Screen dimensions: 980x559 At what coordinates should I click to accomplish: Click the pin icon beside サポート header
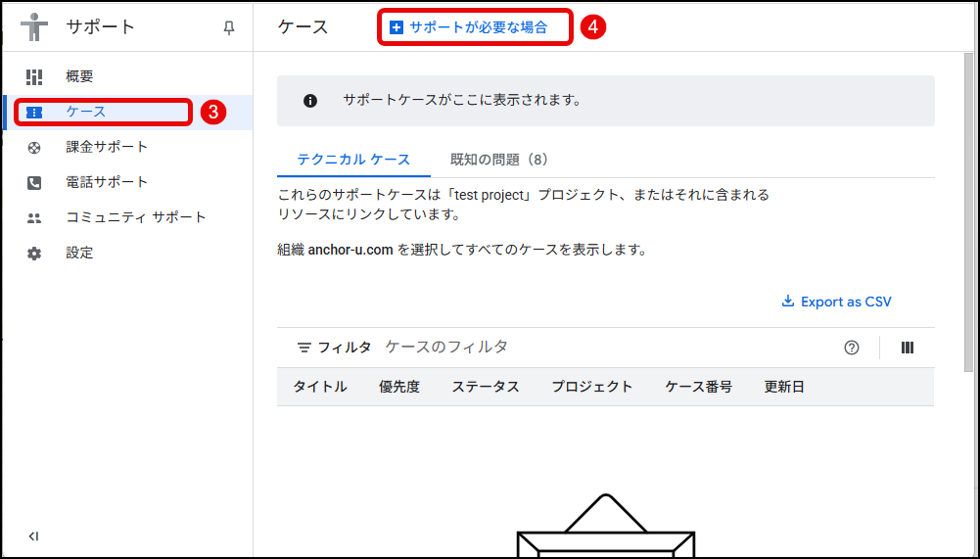[229, 28]
